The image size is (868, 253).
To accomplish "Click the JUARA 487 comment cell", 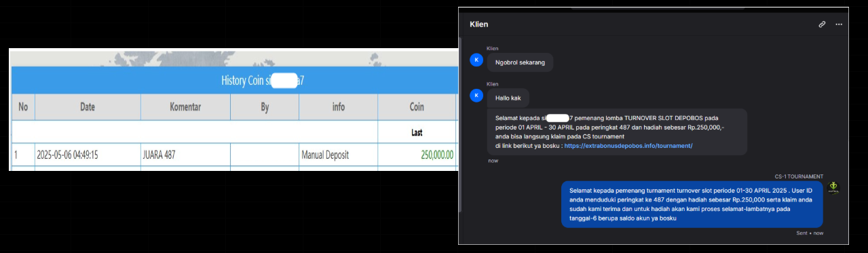I will pyautogui.click(x=185, y=155).
